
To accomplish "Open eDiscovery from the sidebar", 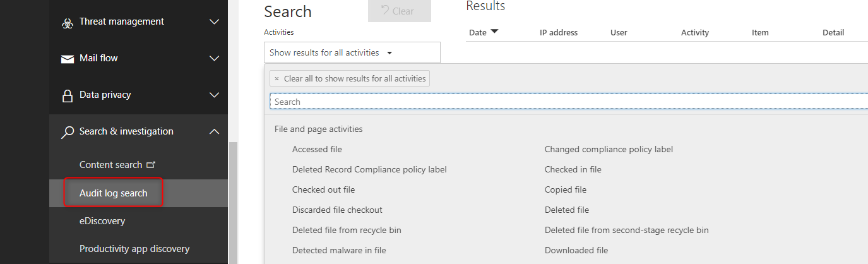I will [x=102, y=221].
